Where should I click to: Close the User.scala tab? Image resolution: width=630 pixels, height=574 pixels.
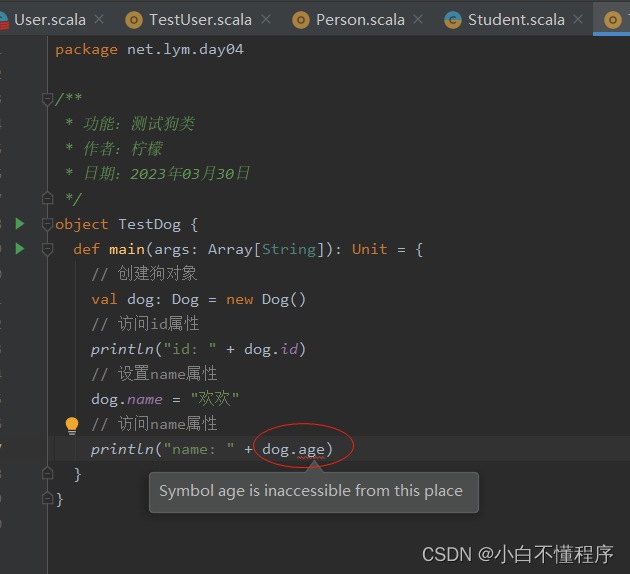pos(99,19)
